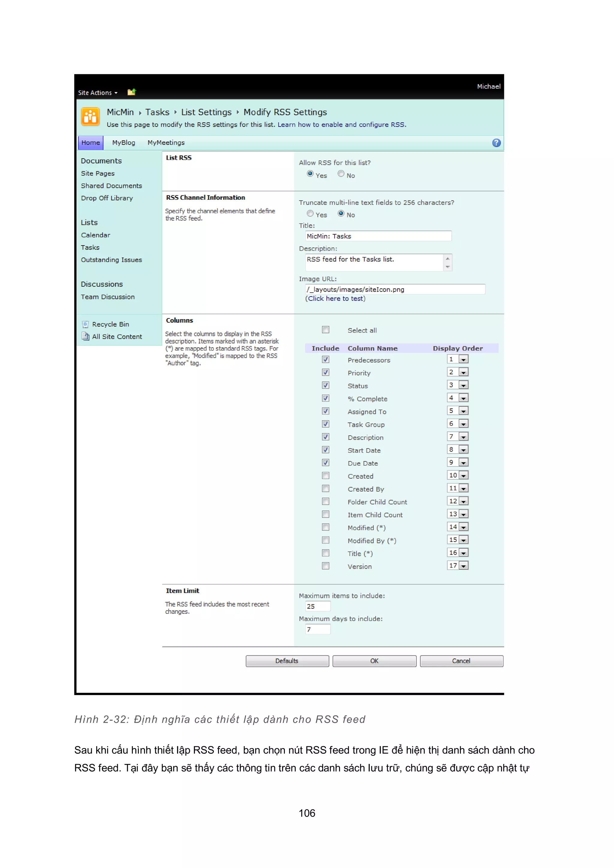
Task: Click the Title field containing MicMin: Tasks
Action: coord(378,236)
